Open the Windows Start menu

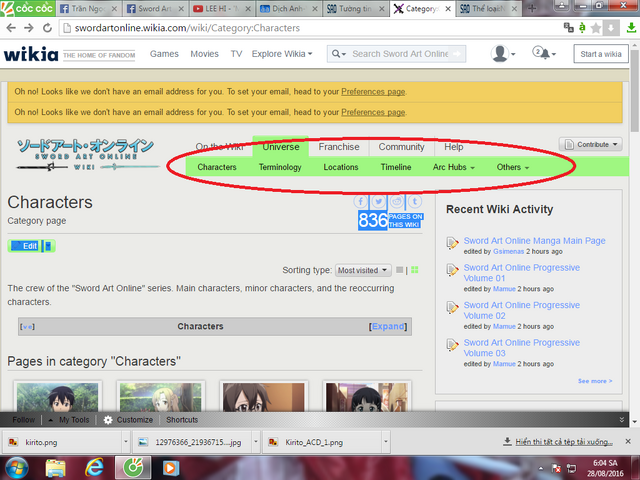[16, 468]
